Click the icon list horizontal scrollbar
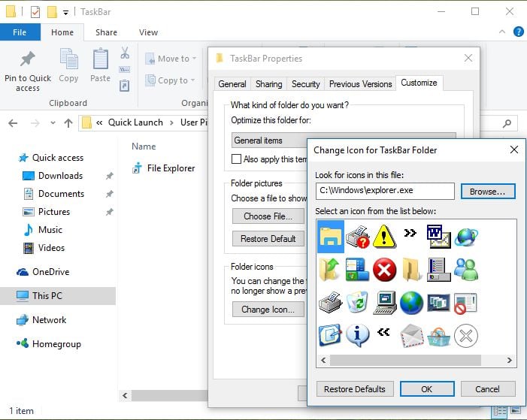The width and height of the screenshot is (527, 420). point(406,360)
